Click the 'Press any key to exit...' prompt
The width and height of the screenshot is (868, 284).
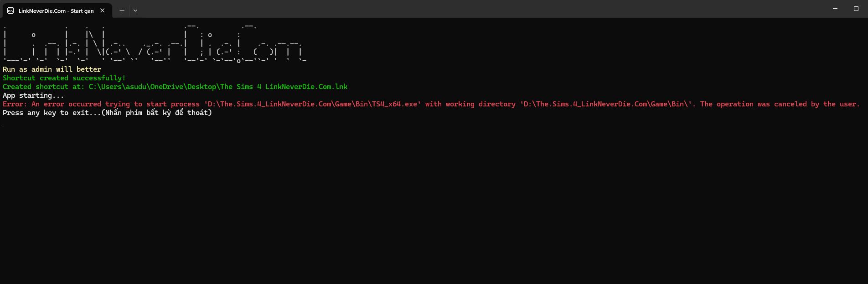pos(52,113)
